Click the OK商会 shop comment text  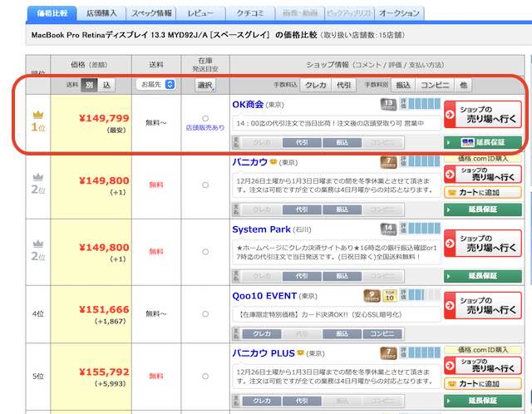[330, 124]
